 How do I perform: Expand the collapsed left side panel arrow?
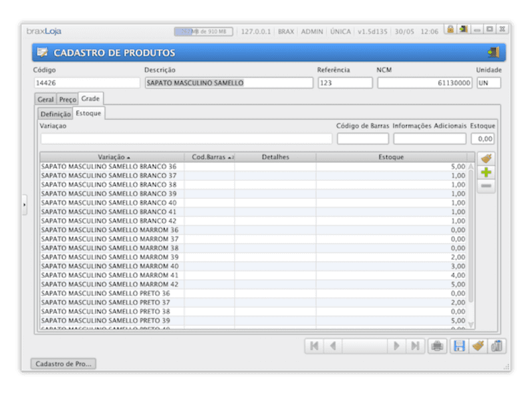coord(25,204)
